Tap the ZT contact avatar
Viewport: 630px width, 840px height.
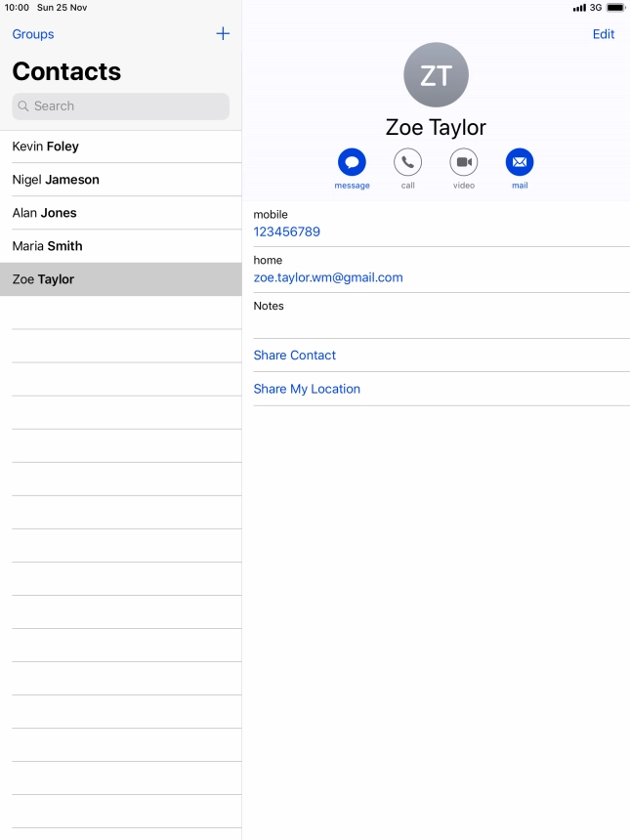436,75
